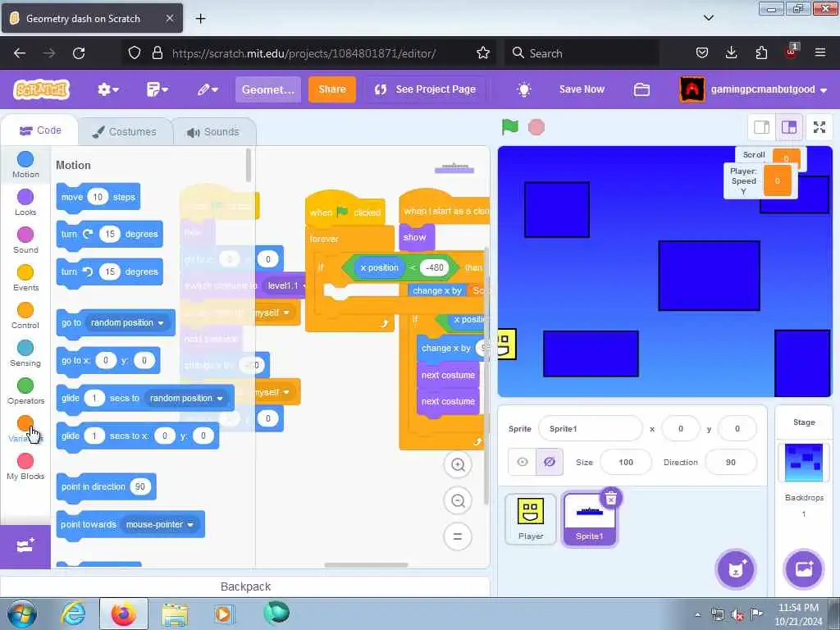Viewport: 840px width, 630px height.
Task: Select the Looks block category
Action: point(25,202)
